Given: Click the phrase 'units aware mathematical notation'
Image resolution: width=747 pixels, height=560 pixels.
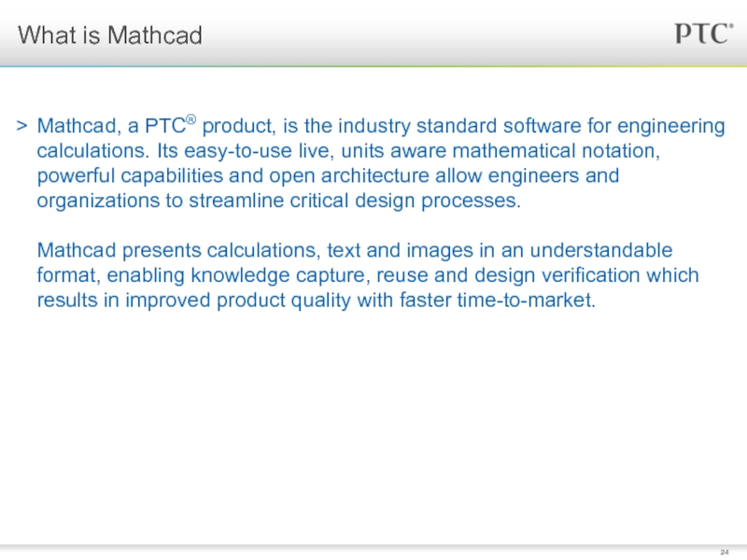Looking at the screenshot, I should [x=500, y=151].
